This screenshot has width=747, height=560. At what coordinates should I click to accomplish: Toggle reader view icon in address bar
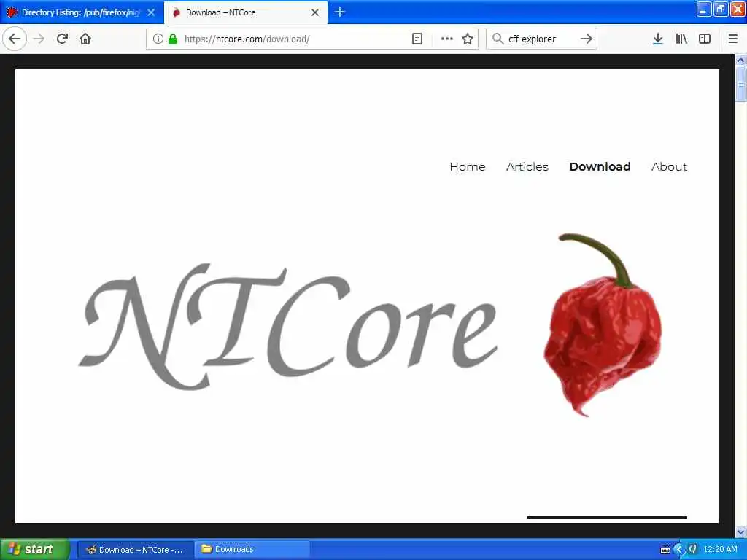point(417,39)
